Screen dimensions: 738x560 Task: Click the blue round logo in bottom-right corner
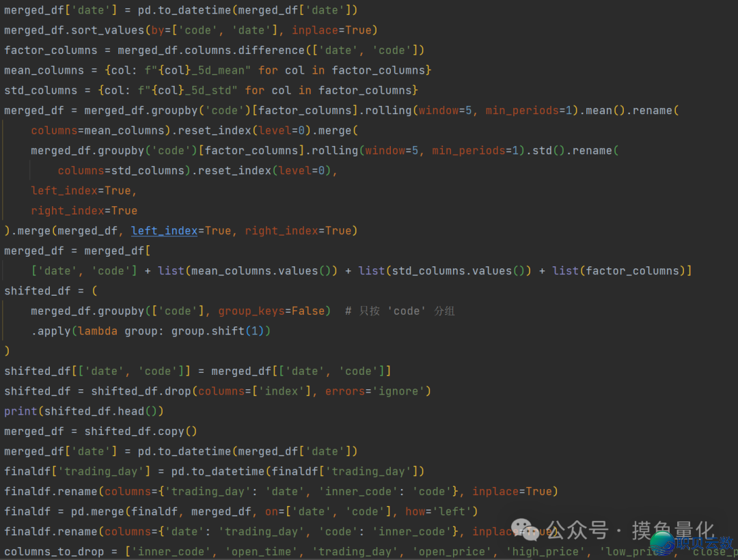pyautogui.click(x=662, y=543)
